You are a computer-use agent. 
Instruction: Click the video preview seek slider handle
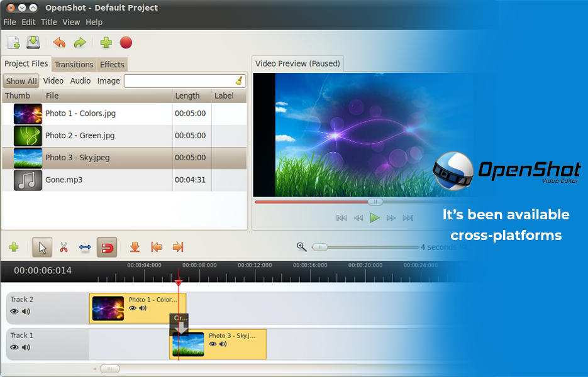coord(375,202)
